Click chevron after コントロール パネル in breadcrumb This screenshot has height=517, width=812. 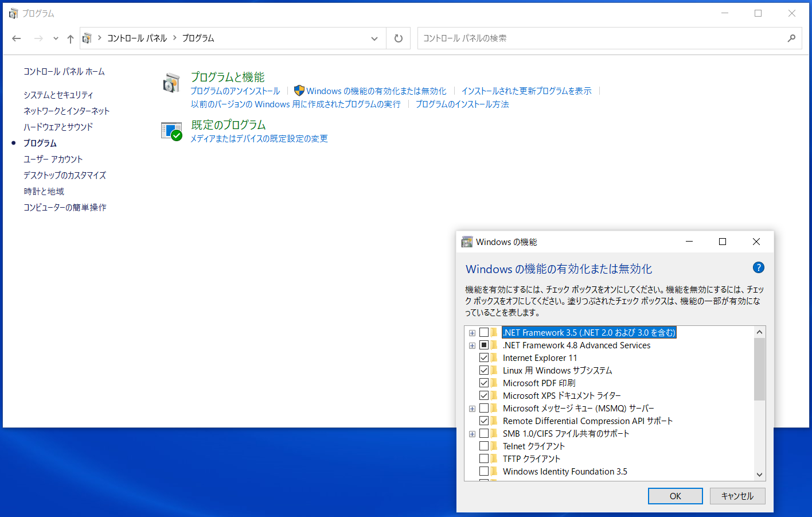click(x=175, y=38)
